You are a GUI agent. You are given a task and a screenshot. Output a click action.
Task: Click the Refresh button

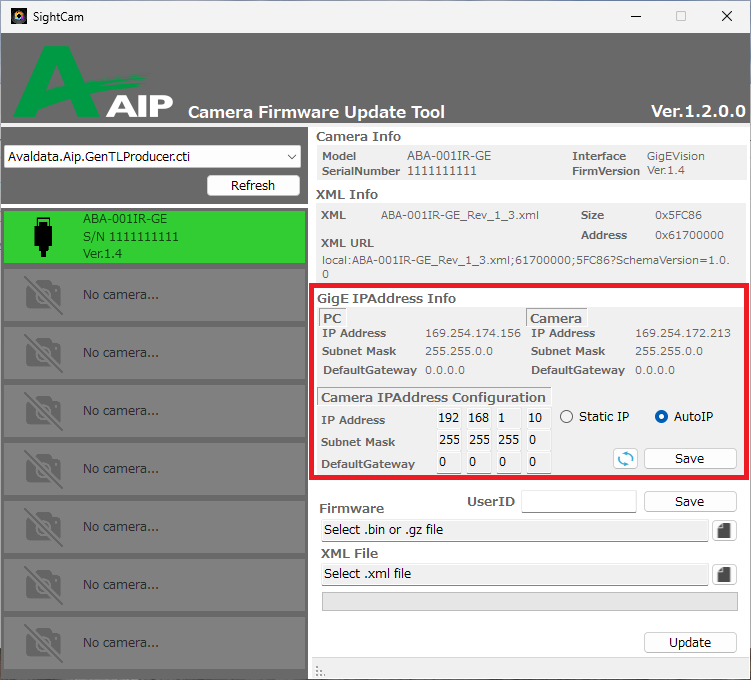pos(253,185)
